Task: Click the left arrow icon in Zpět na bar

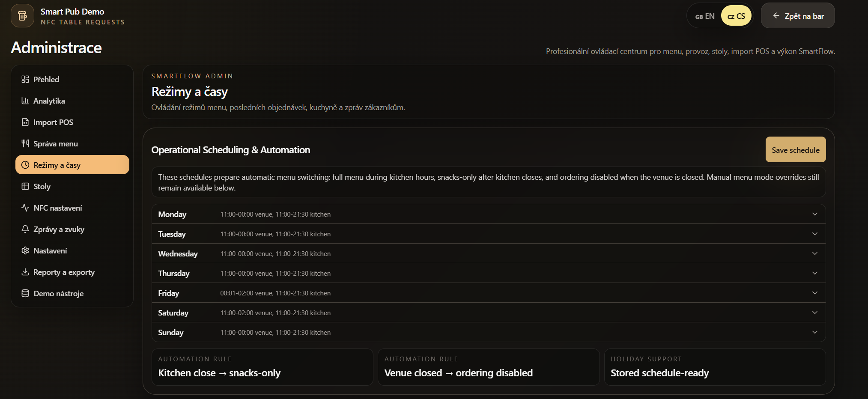Action: pyautogui.click(x=776, y=16)
